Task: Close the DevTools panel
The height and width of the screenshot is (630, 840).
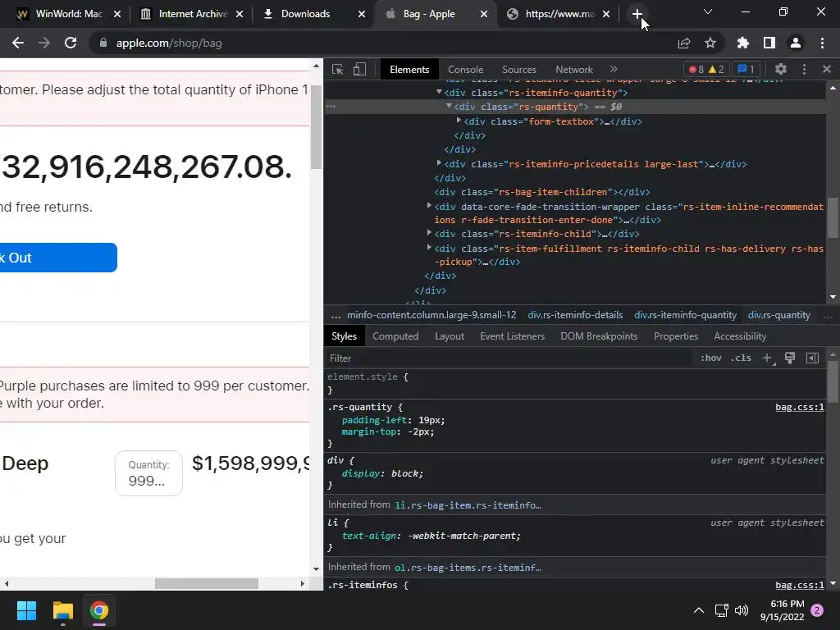Action: pyautogui.click(x=827, y=69)
